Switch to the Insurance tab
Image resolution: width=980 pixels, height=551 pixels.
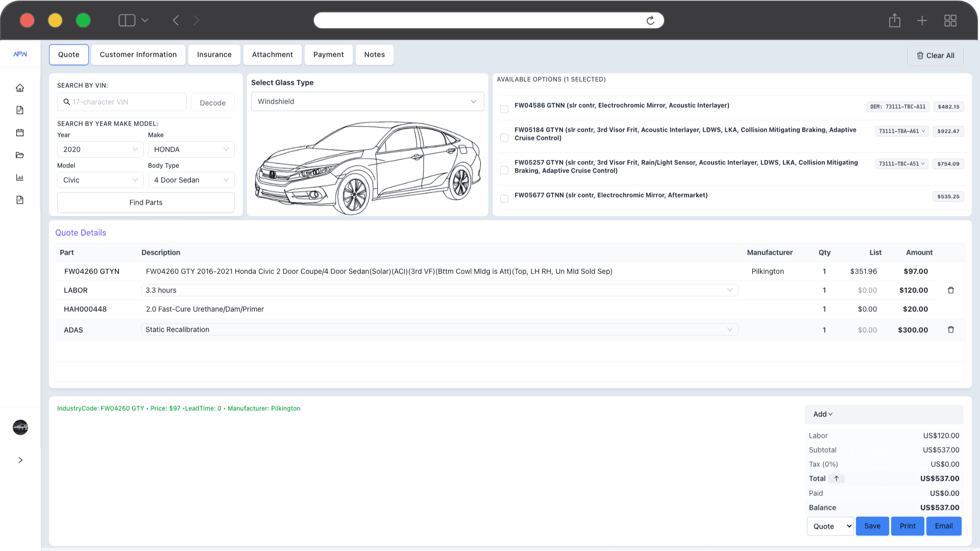point(214,55)
